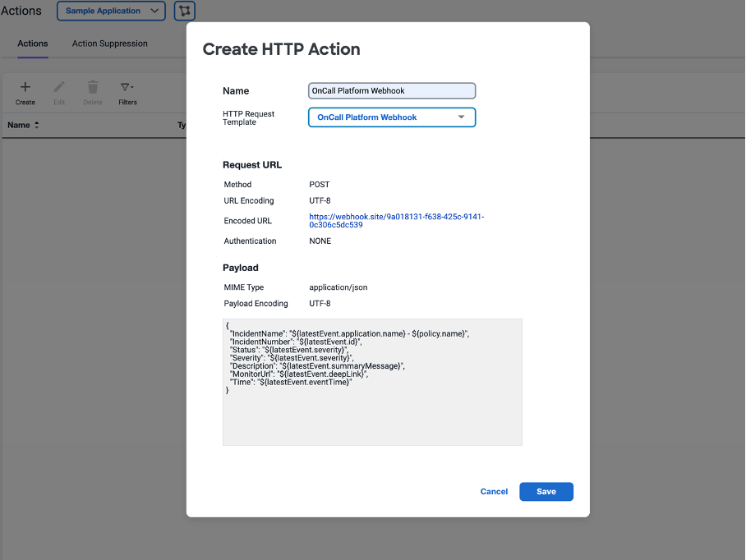
Task: Cancel the Create HTTP Action dialog
Action: point(494,492)
